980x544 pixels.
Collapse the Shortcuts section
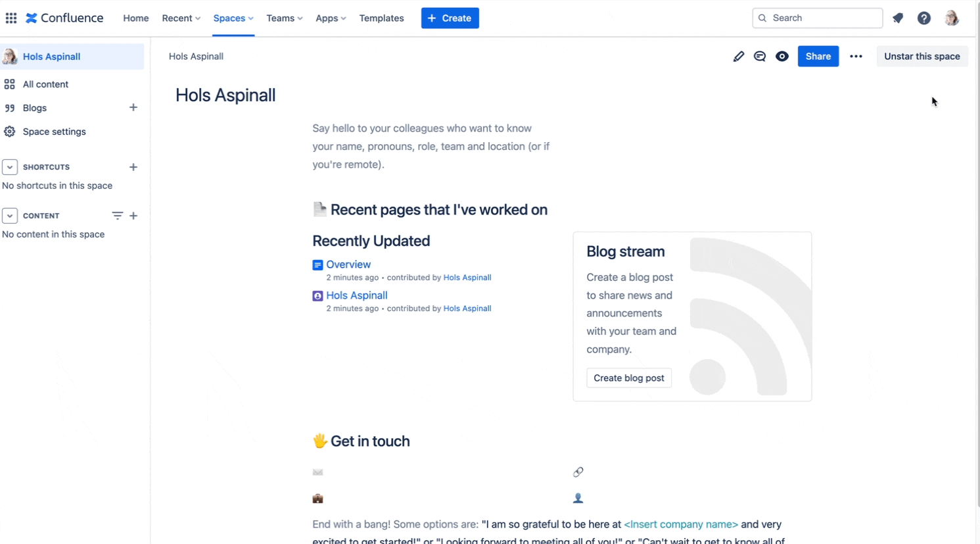click(x=9, y=167)
